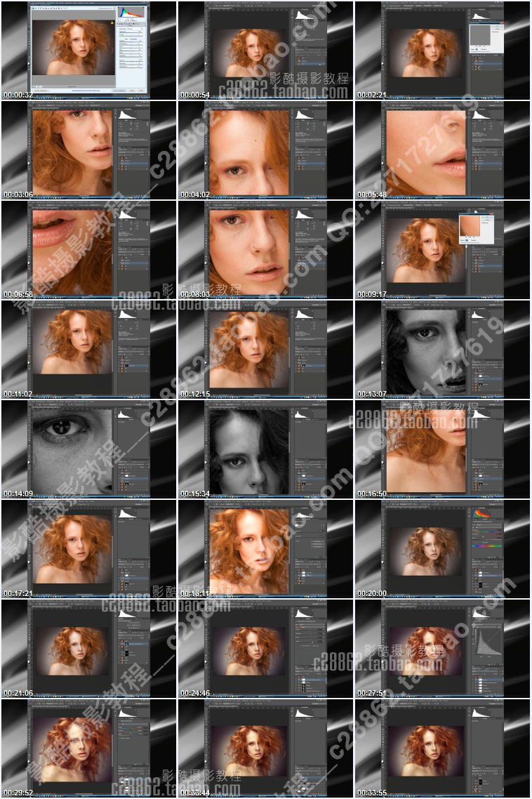The height and width of the screenshot is (799, 532).
Task: Click the Exposure slider in the 00:00:32 frame
Action: click(130, 41)
